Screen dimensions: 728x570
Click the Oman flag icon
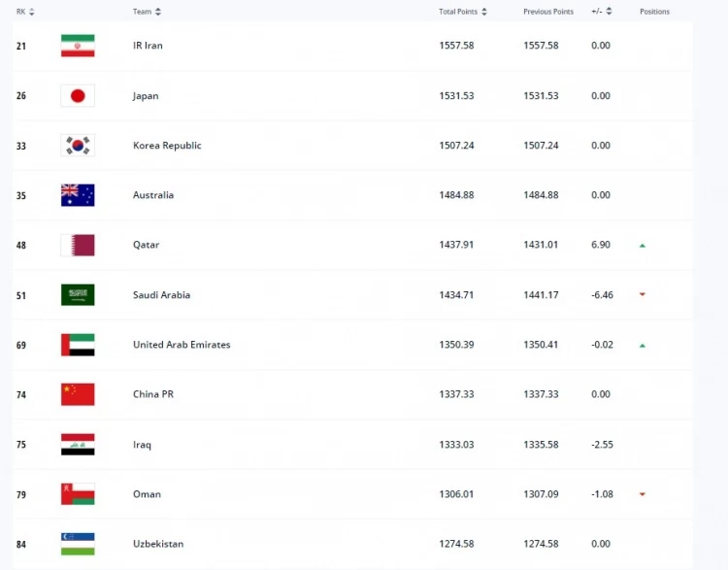click(x=78, y=494)
